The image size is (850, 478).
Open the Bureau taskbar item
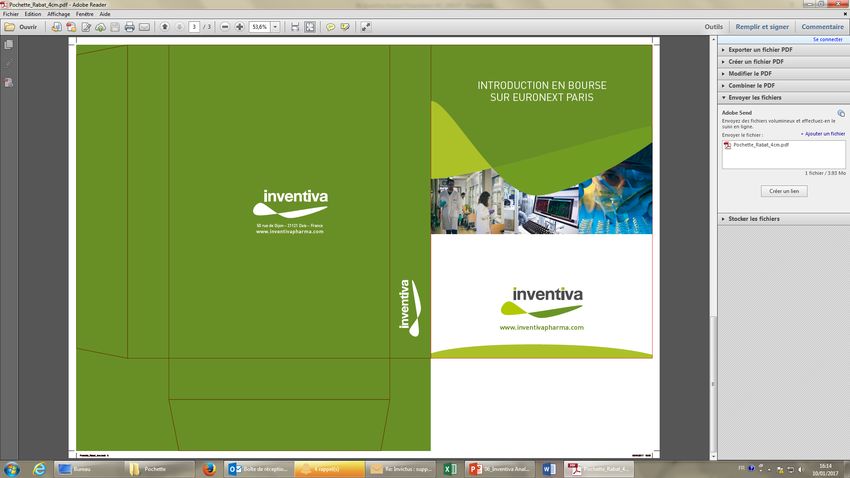point(88,469)
